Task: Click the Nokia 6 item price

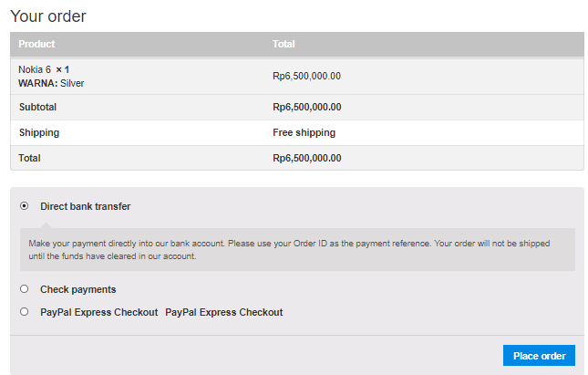Action: coord(306,77)
